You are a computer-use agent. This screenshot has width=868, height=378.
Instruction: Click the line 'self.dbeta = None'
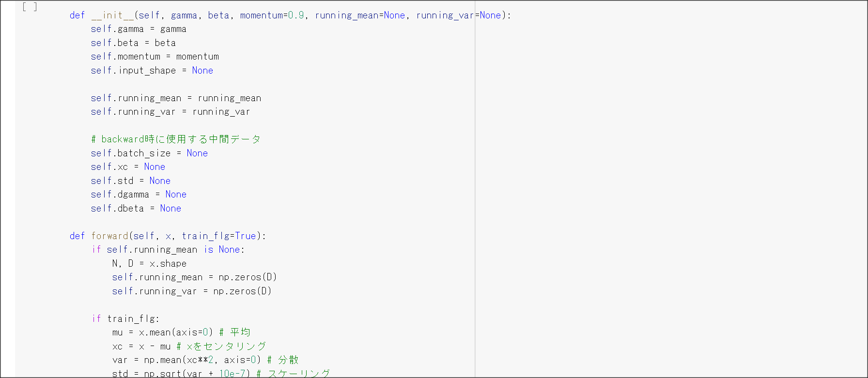(136, 209)
